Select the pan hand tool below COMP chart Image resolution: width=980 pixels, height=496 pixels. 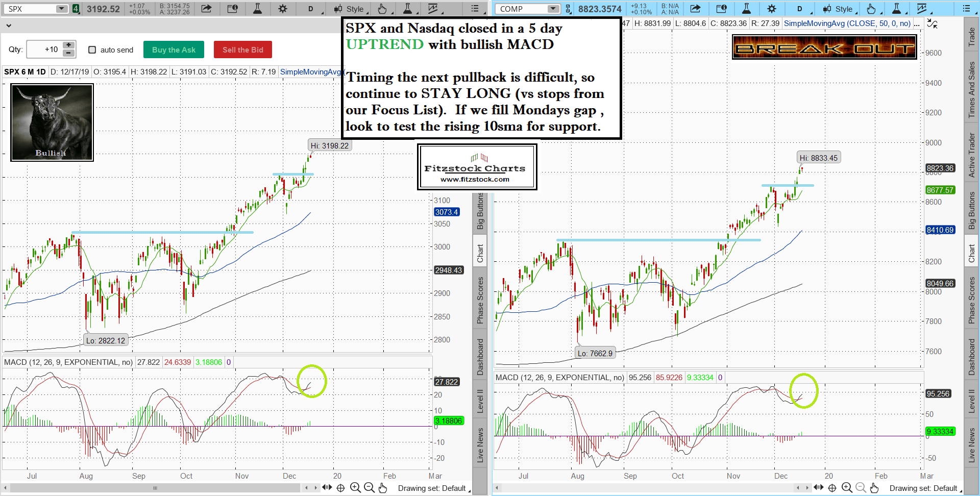874,488
